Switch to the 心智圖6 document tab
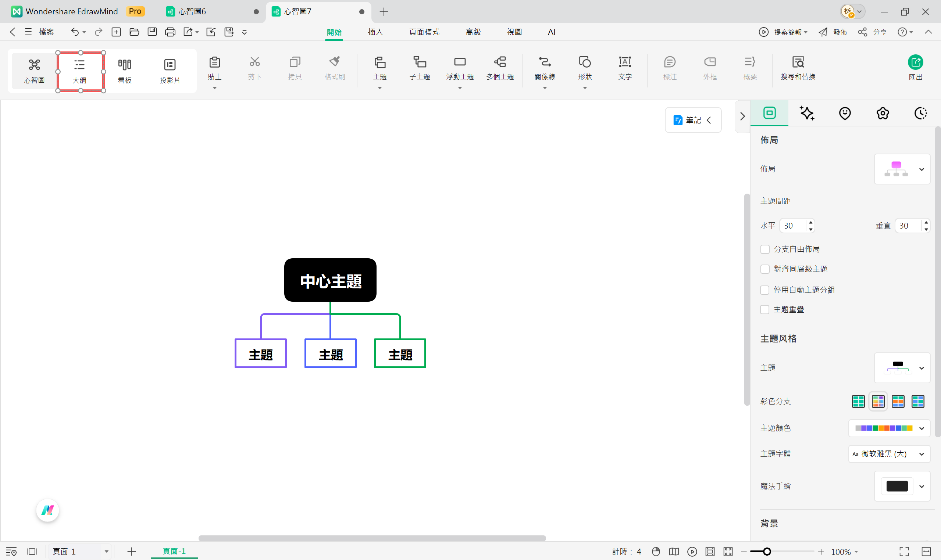 point(193,11)
